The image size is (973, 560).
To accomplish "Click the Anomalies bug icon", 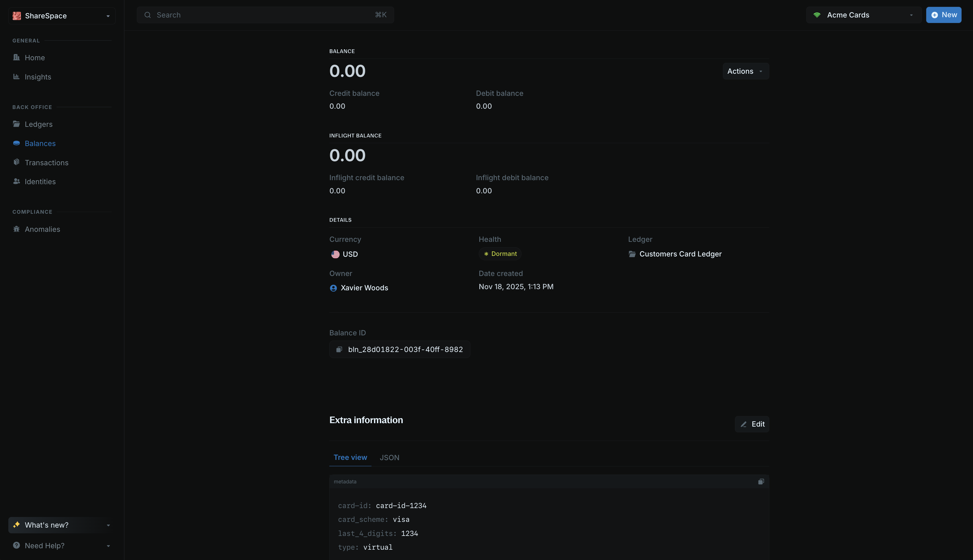I will [x=16, y=229].
